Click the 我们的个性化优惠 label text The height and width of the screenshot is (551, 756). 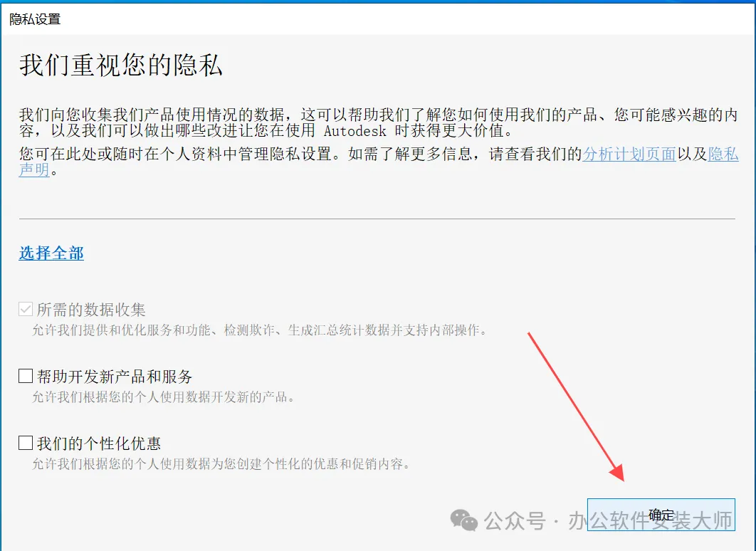pyautogui.click(x=99, y=443)
